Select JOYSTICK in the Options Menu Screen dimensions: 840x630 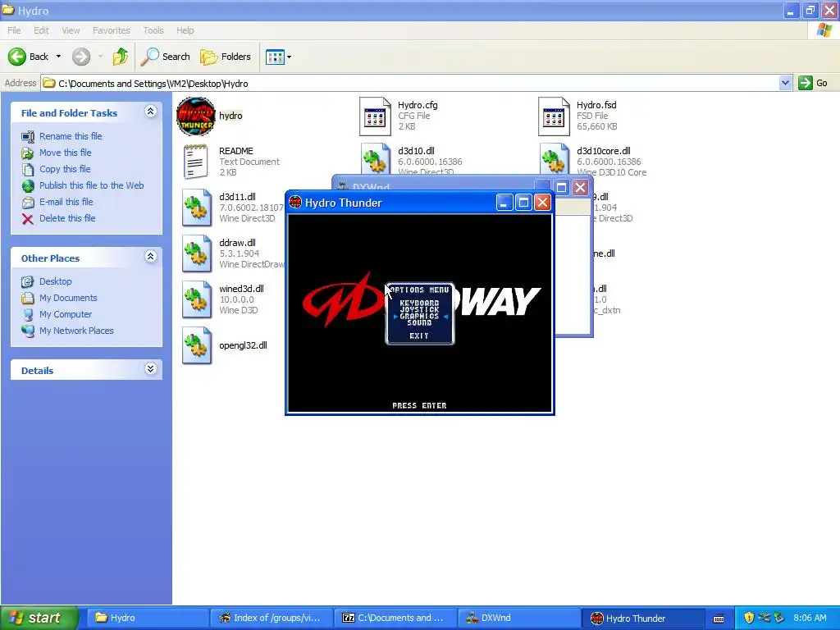tap(419, 309)
